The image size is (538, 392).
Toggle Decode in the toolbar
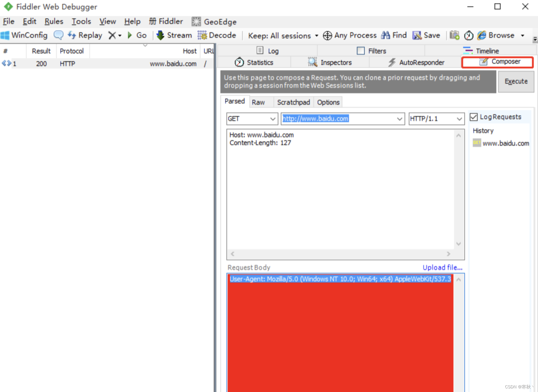pyautogui.click(x=217, y=35)
